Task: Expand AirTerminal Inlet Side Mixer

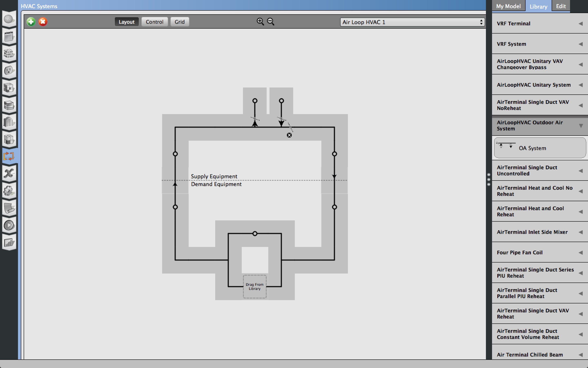Action: [540, 232]
